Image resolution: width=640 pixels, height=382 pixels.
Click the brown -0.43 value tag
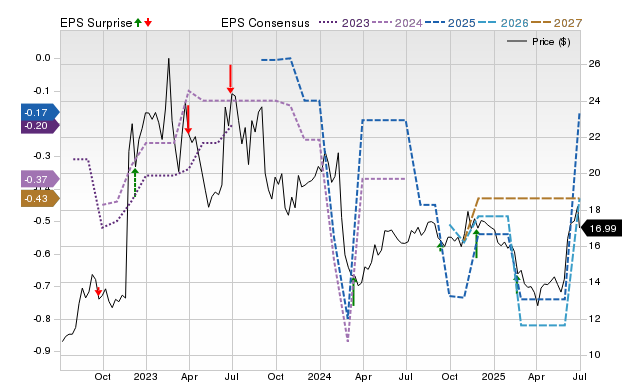[40, 199]
